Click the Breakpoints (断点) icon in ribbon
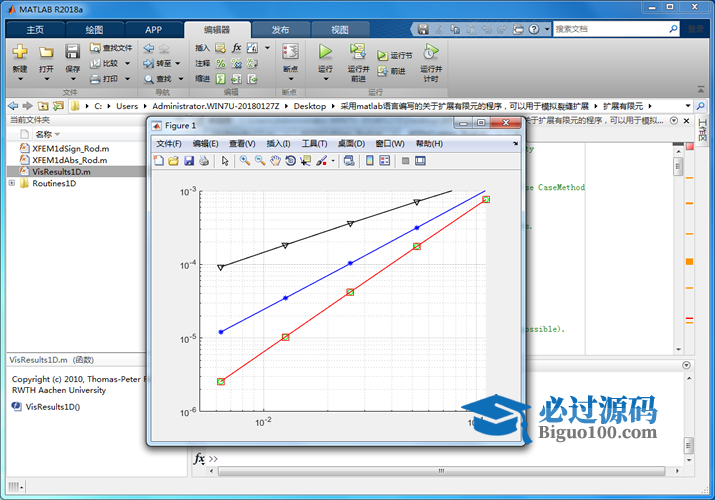This screenshot has height=500, width=715. point(290,58)
